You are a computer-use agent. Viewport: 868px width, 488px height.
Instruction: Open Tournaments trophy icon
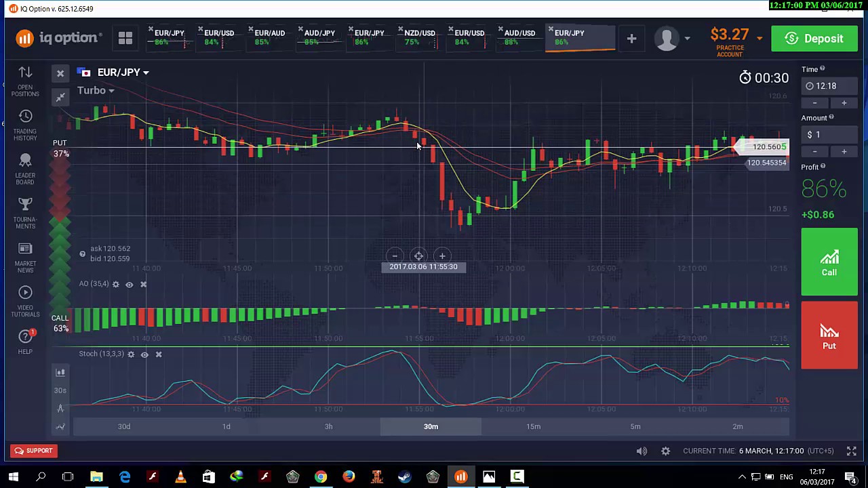[25, 213]
